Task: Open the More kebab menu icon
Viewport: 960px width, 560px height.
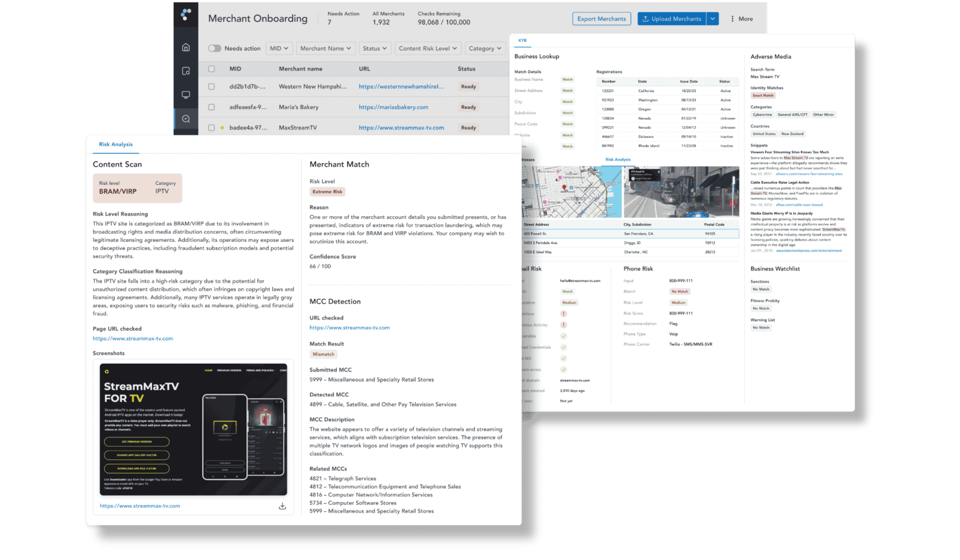Action: tap(733, 18)
